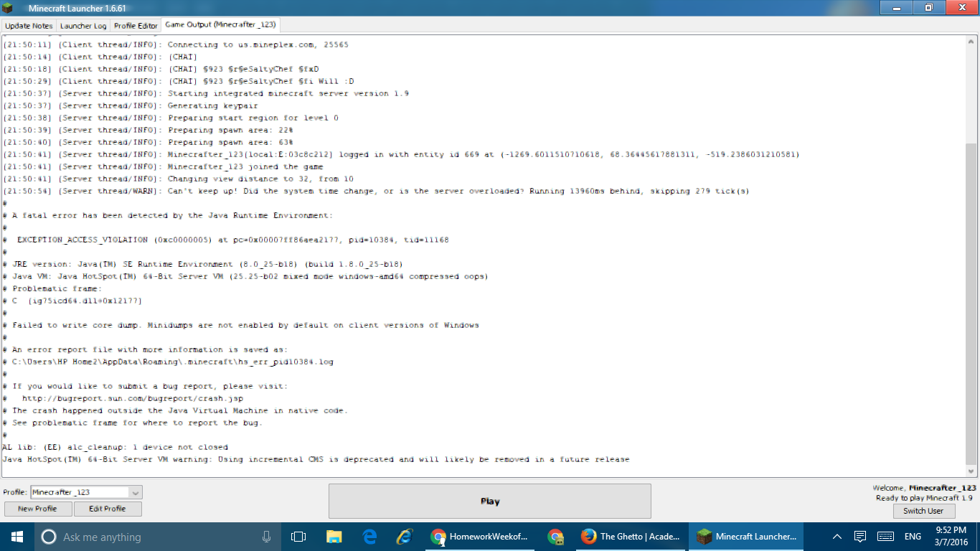Activate the Cortana microphone icon

click(x=266, y=537)
